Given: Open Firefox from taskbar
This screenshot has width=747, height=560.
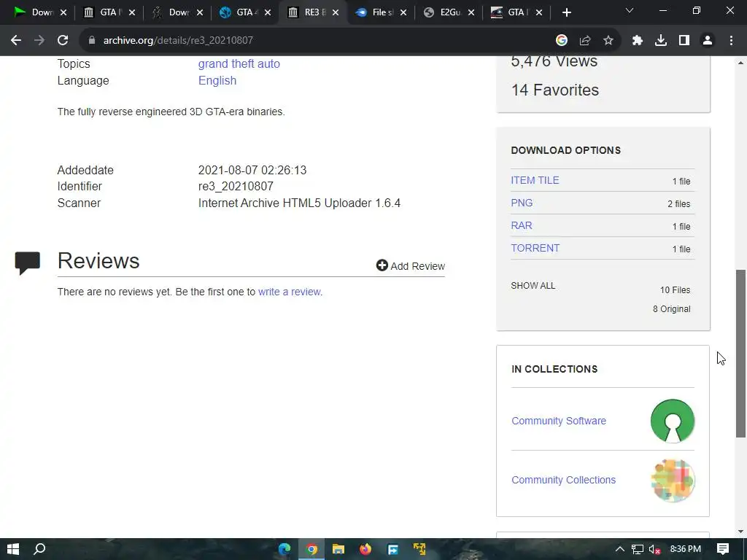Looking at the screenshot, I should (365, 549).
